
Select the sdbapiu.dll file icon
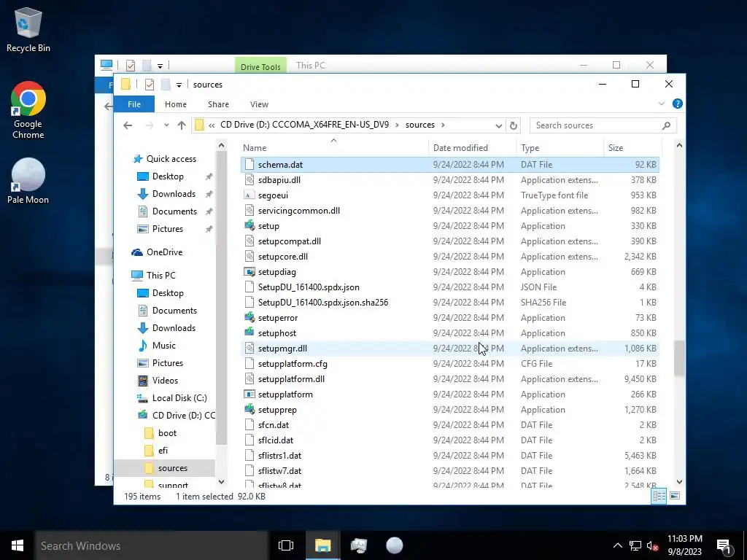249,180
